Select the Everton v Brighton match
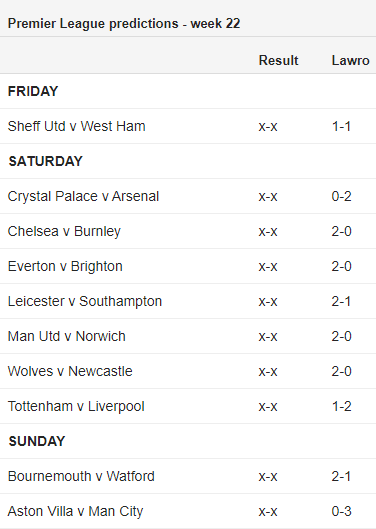 [65, 266]
